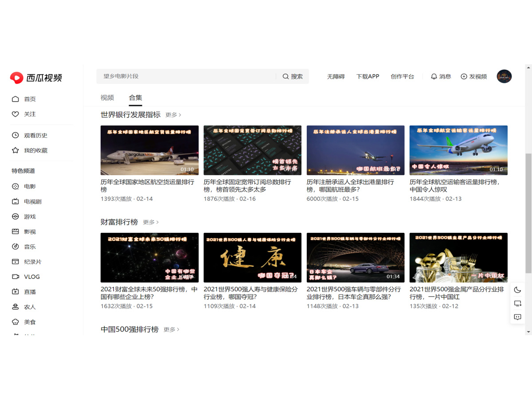This screenshot has width=532, height=399.
Task: Open the user avatar profile picture
Action: tap(504, 76)
